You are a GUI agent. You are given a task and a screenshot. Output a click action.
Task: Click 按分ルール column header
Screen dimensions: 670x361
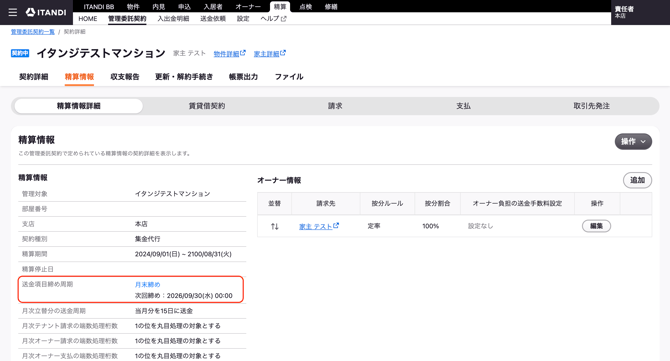tap(387, 203)
